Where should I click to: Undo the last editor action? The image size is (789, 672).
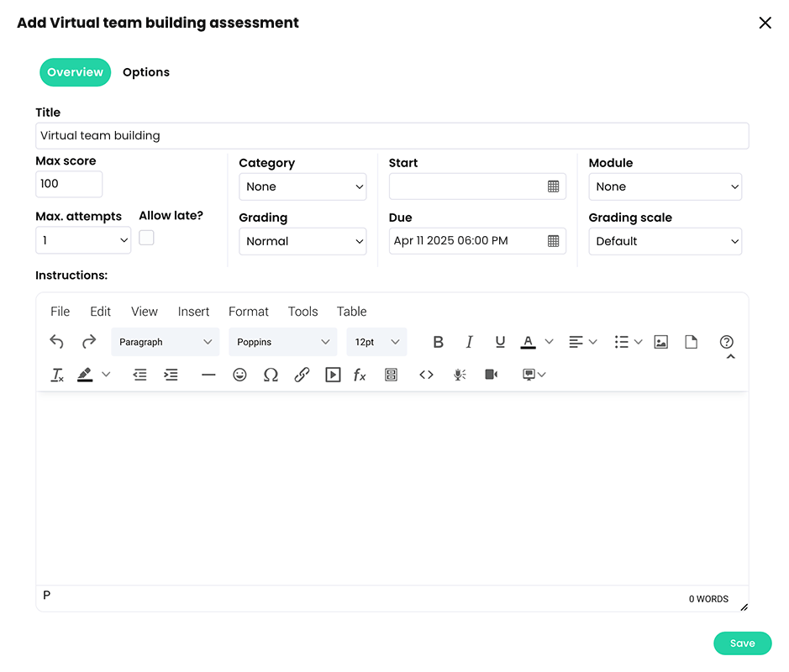coord(56,342)
